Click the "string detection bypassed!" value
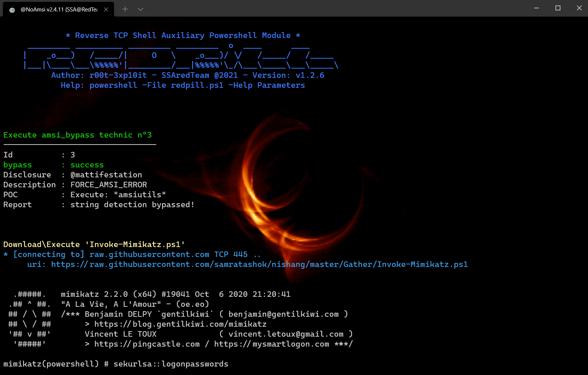Screen dimensions: 588x375 point(132,205)
